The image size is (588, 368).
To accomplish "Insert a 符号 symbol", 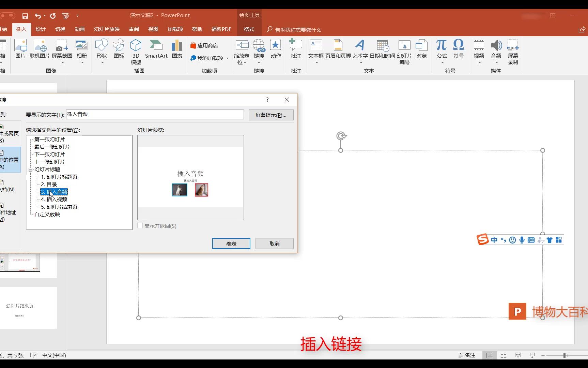I will (459, 49).
